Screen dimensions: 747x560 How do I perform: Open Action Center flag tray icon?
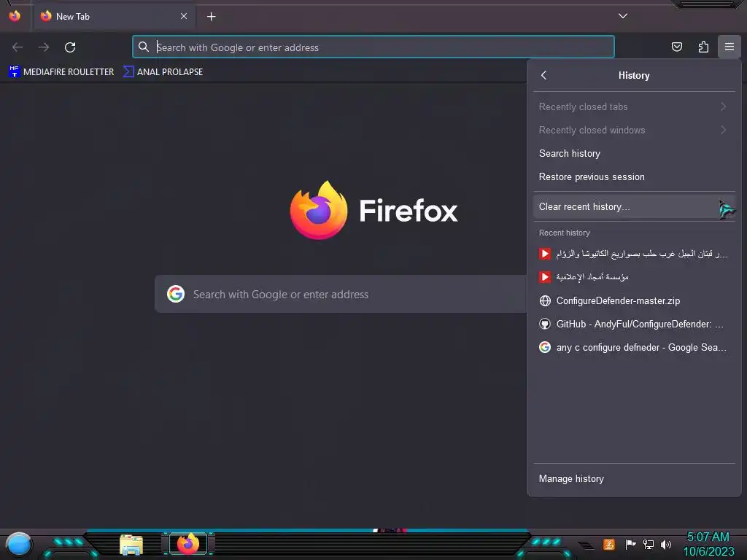point(630,544)
